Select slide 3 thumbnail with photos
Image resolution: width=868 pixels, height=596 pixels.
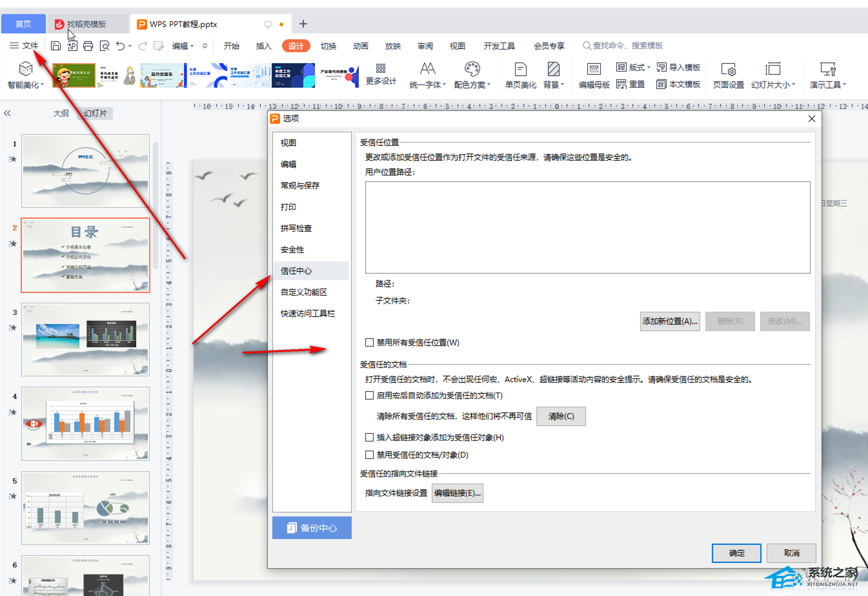[86, 340]
